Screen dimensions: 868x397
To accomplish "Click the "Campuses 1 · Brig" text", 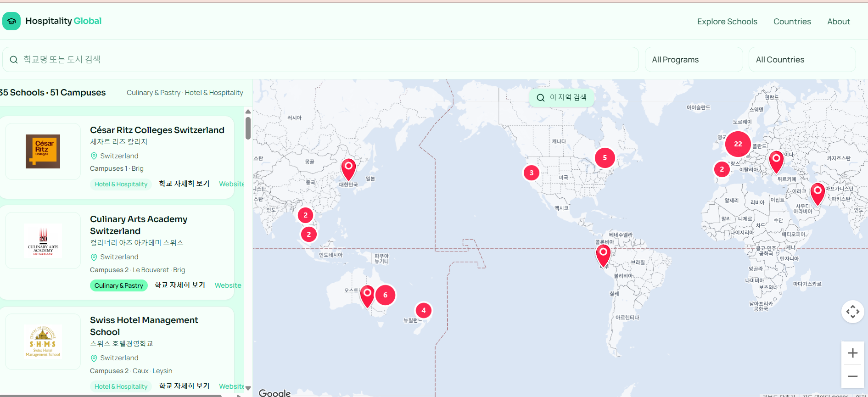I will click(x=117, y=168).
